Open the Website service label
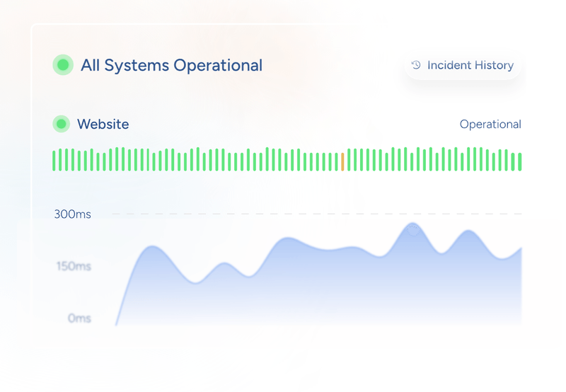 click(103, 125)
